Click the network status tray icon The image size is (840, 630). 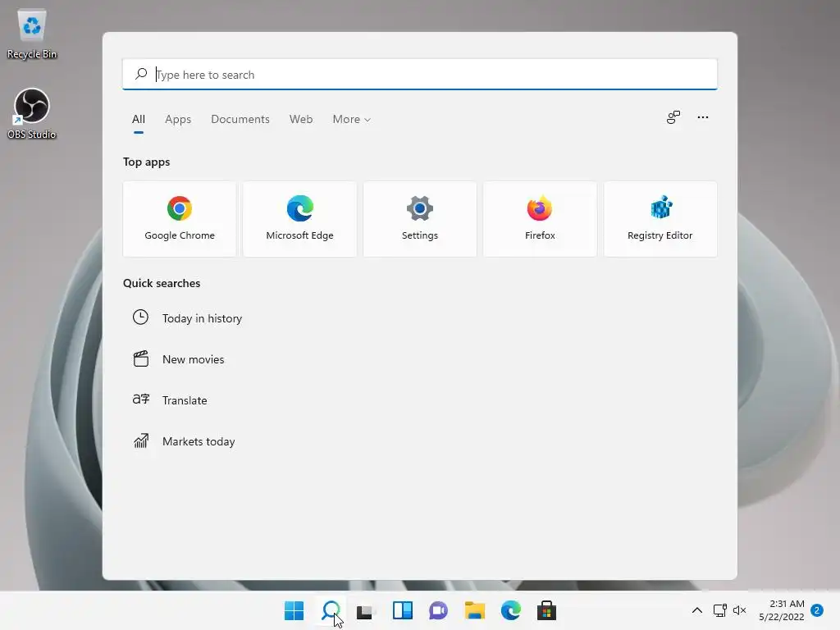pos(720,610)
